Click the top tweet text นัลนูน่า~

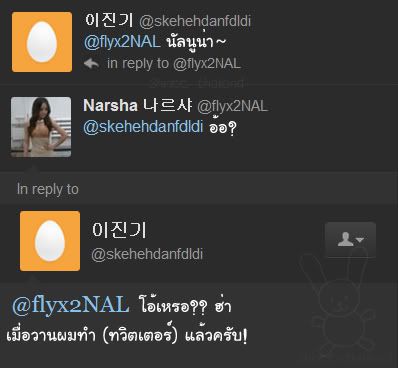pyautogui.click(x=197, y=42)
